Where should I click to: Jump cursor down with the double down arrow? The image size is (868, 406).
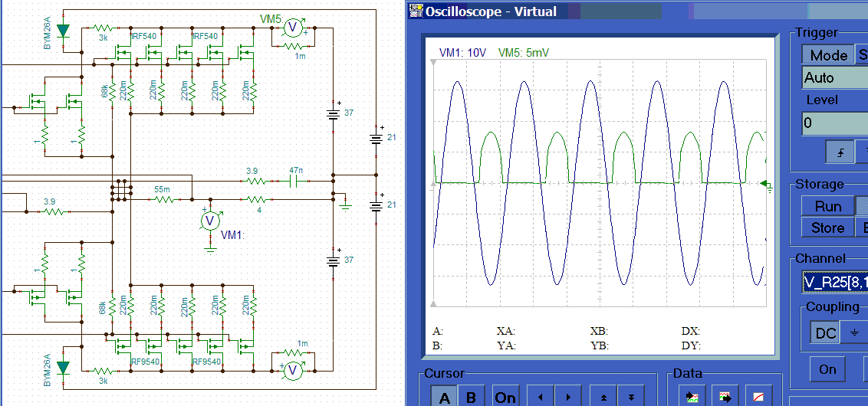(x=632, y=397)
